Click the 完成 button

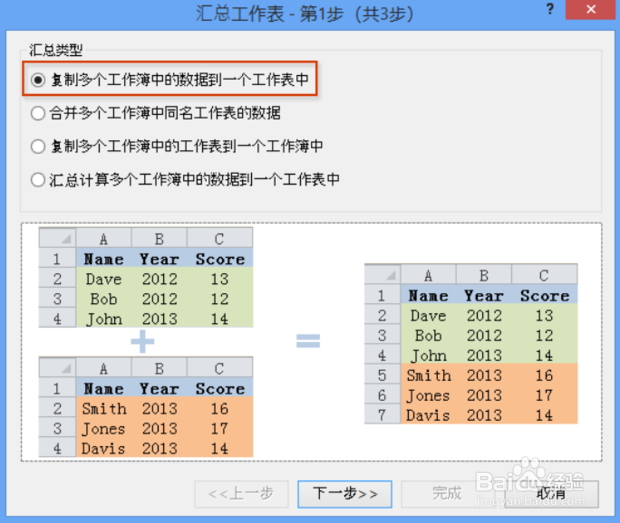tap(448, 494)
